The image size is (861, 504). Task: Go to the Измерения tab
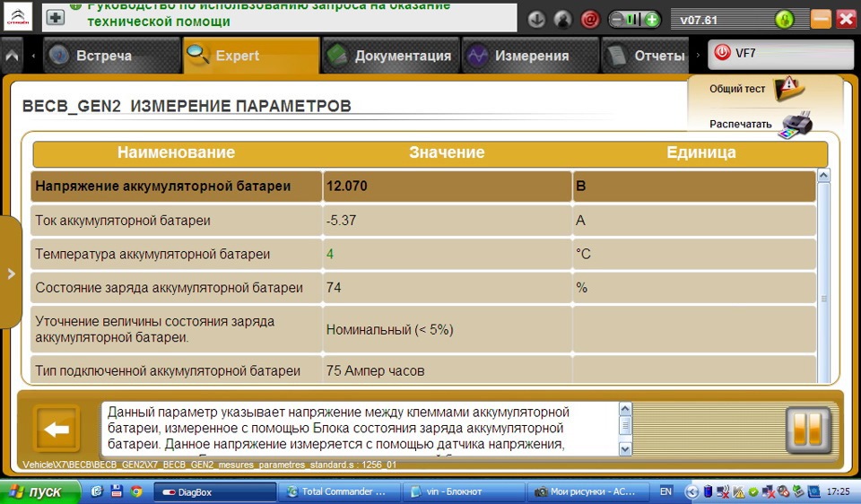click(530, 56)
